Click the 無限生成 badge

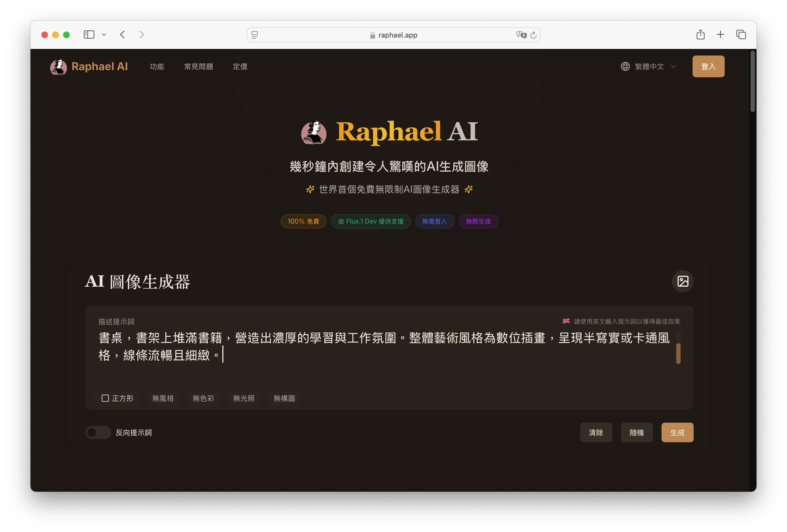click(478, 221)
